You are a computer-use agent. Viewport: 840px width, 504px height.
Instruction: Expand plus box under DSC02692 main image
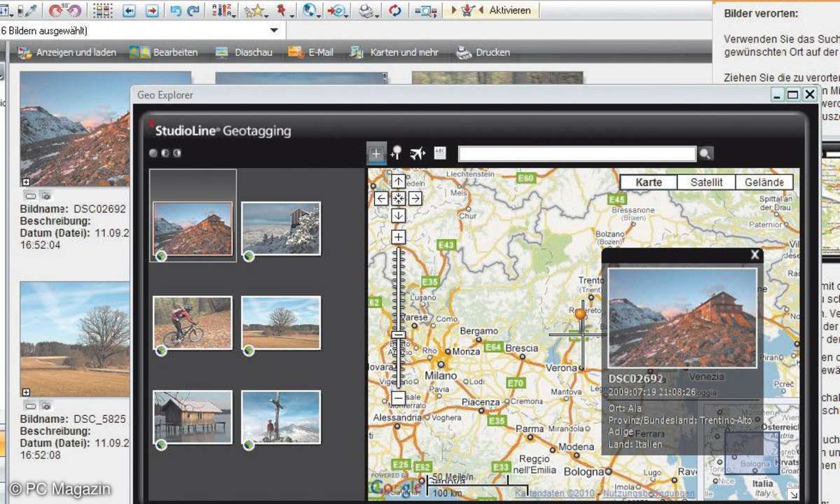[26, 182]
